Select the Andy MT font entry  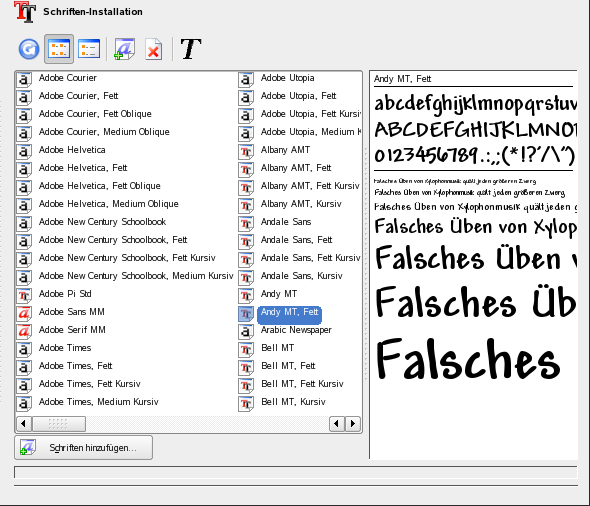(279, 294)
